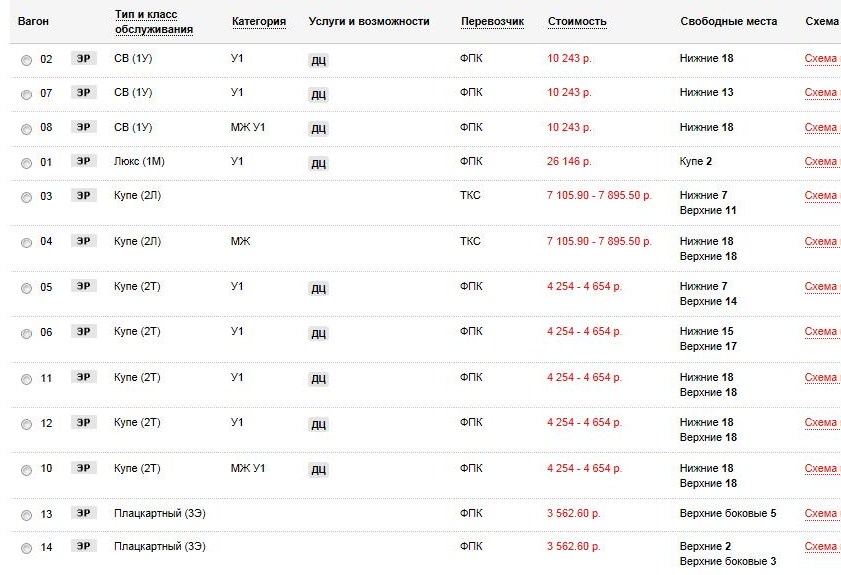This screenshot has height=575, width=841.
Task: Click the Тип и класс обслуживания column header
Action: click(x=153, y=22)
